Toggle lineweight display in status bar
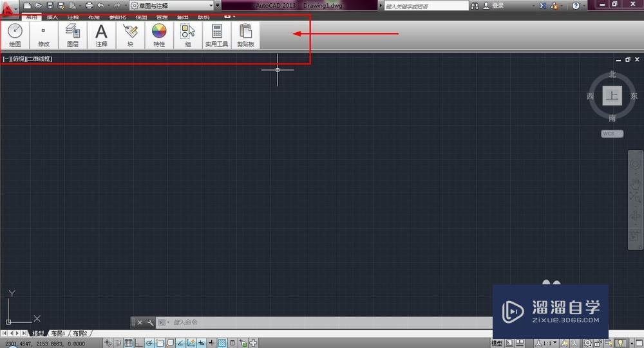The height and width of the screenshot is (348, 644). point(211,343)
